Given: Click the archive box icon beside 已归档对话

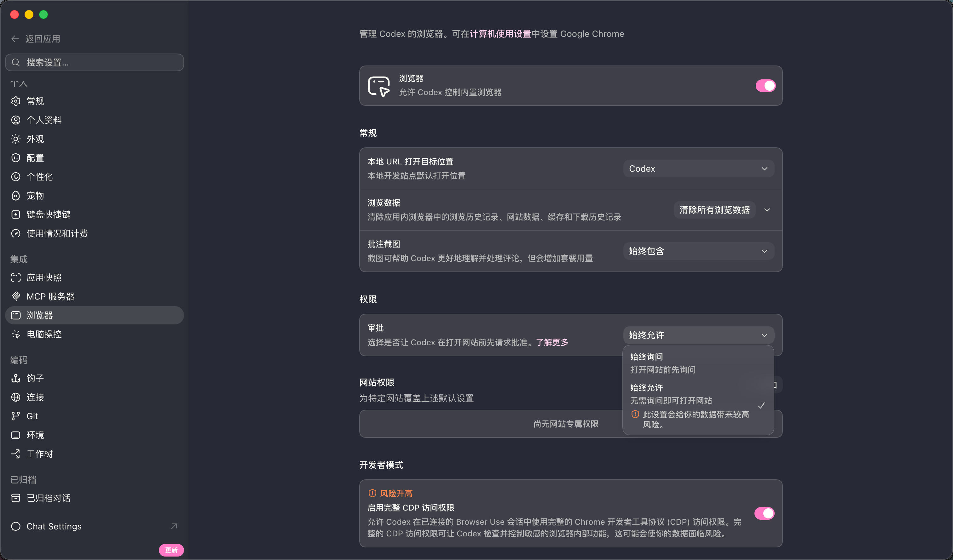Looking at the screenshot, I should point(15,498).
